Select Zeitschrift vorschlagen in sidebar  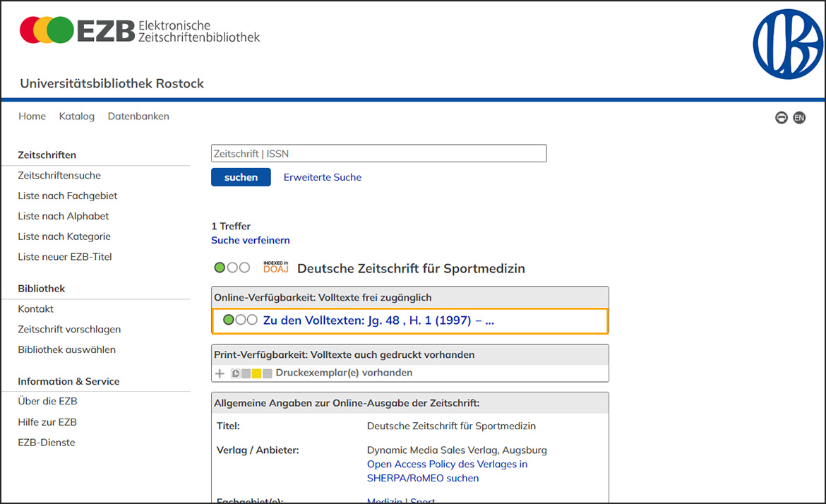coord(69,329)
